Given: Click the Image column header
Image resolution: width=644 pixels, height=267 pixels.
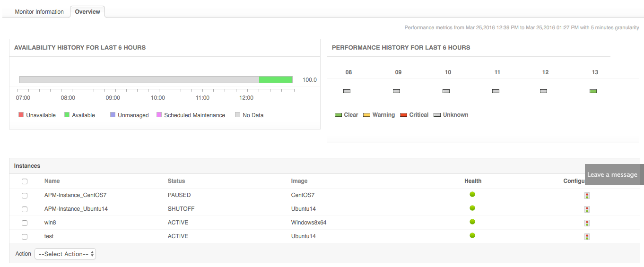Looking at the screenshot, I should tap(299, 181).
